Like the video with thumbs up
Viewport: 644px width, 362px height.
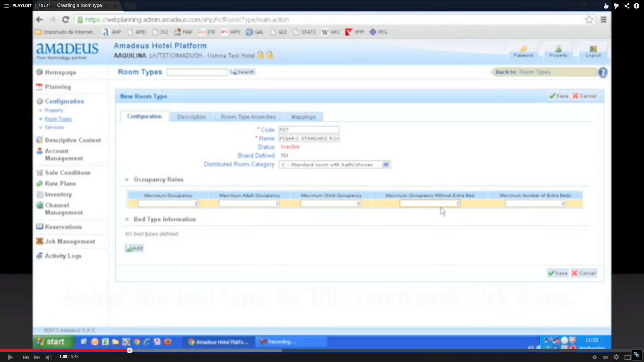click(606, 6)
